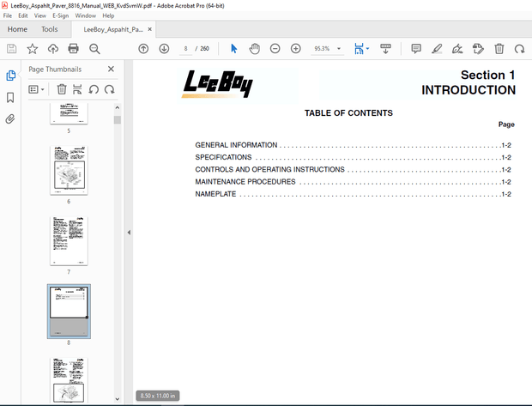Collapse the navigation pane with the divider arrow

pos(129,233)
